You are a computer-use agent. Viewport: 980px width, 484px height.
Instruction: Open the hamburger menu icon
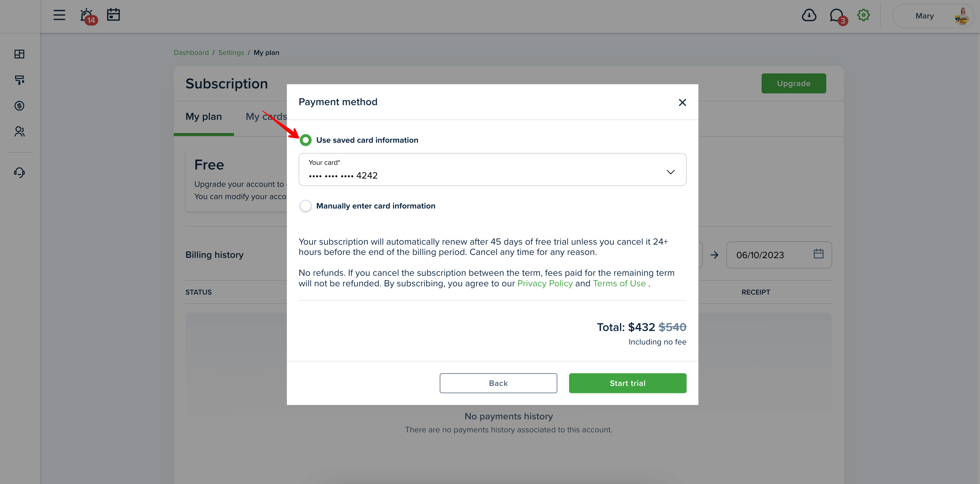pyautogui.click(x=59, y=15)
